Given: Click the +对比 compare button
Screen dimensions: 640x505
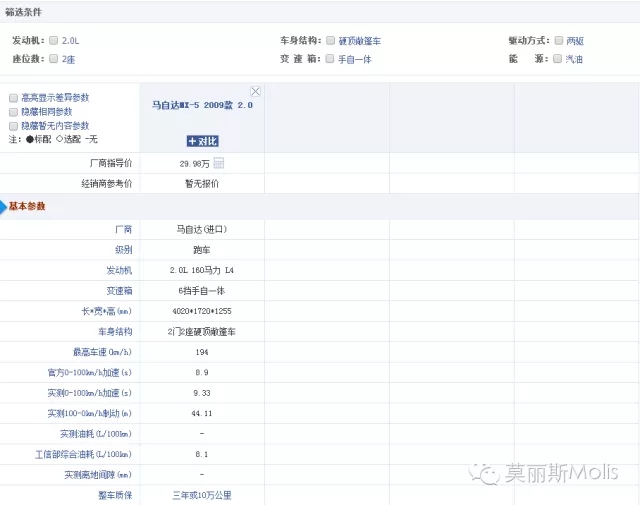Looking at the screenshot, I should click(x=202, y=141).
